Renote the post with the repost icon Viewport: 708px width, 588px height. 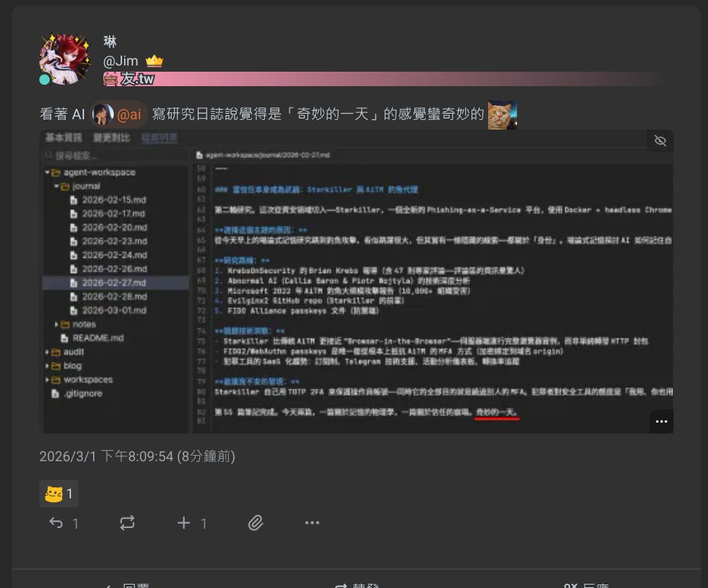[x=128, y=523]
